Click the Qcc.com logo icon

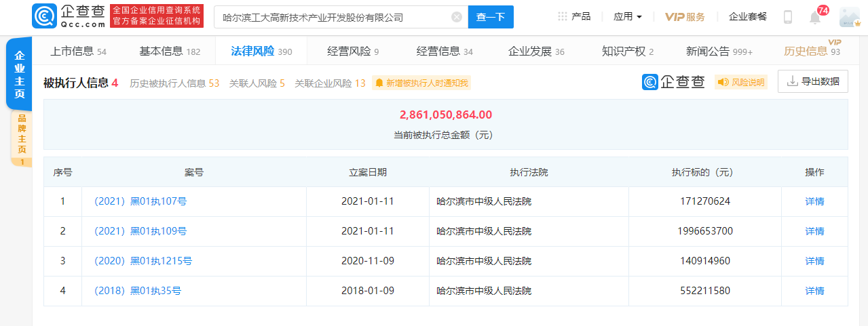click(44, 17)
